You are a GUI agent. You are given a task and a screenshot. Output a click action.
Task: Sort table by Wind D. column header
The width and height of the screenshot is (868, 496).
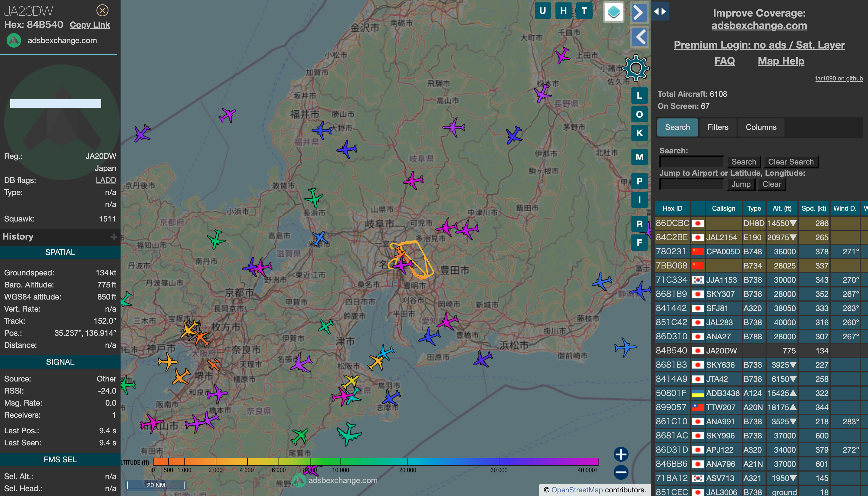click(844, 209)
